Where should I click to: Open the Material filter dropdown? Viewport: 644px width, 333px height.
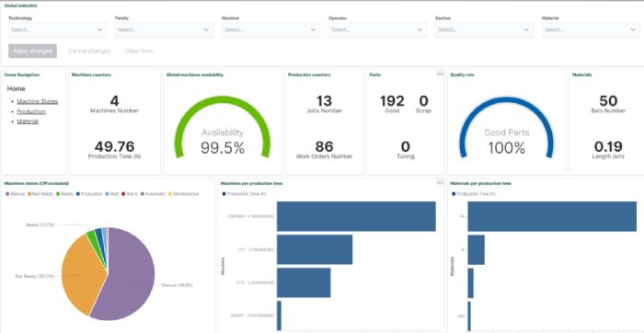pos(591,29)
